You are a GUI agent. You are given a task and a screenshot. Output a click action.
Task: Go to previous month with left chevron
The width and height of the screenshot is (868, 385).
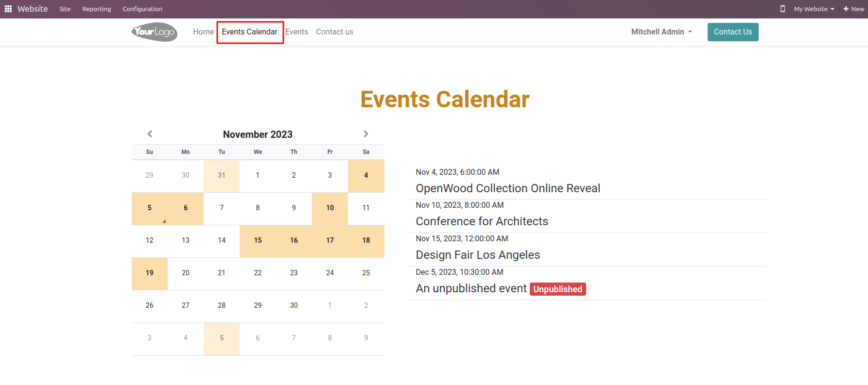tap(150, 134)
